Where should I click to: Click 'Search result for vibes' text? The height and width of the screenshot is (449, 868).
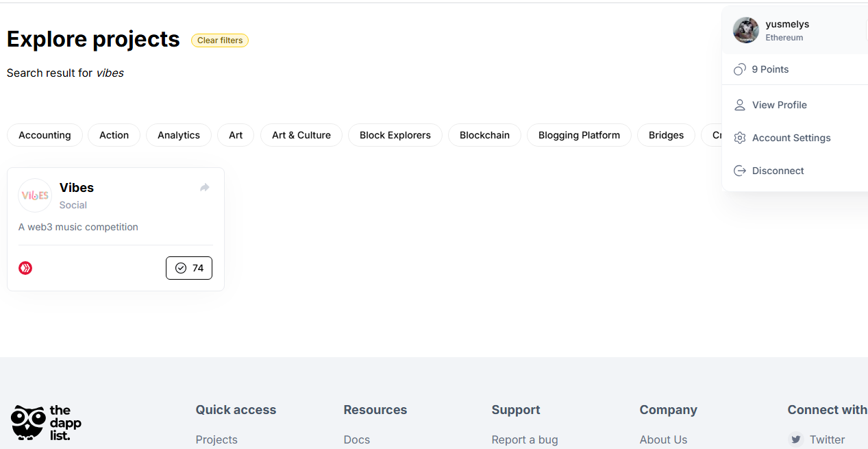[x=65, y=73]
